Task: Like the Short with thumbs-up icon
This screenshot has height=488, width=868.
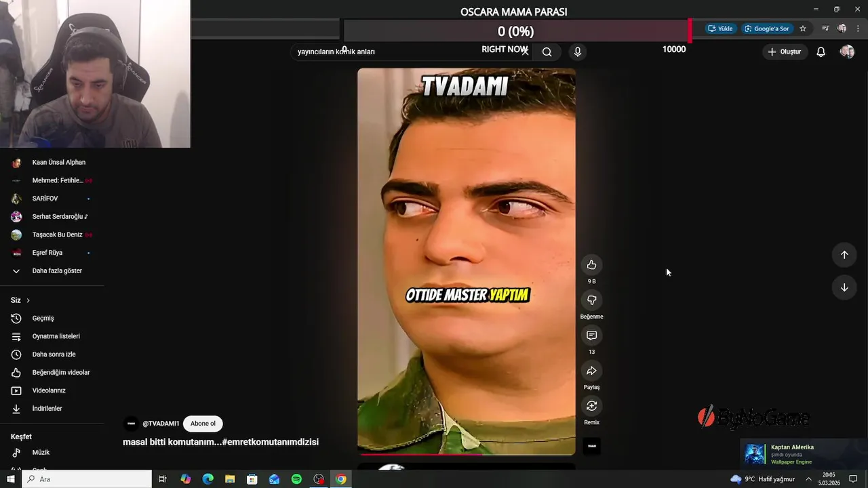Action: (591, 265)
